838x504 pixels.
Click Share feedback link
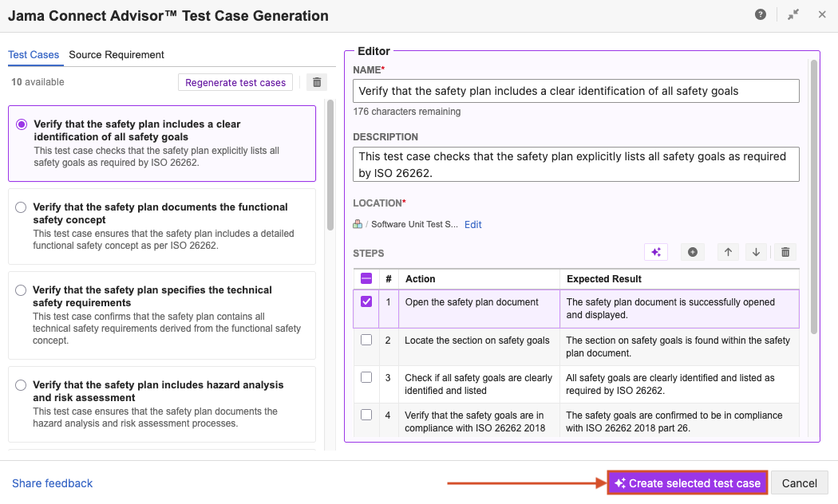pyautogui.click(x=53, y=483)
